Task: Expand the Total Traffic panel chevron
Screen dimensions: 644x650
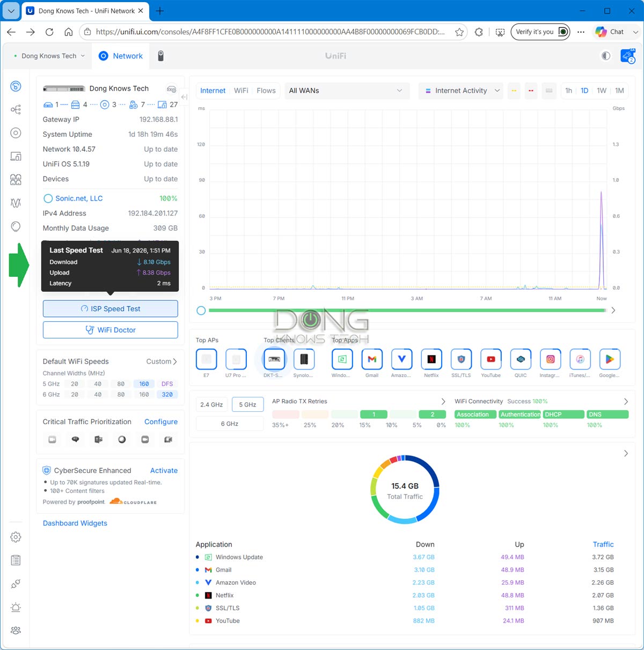Action: 626,454
